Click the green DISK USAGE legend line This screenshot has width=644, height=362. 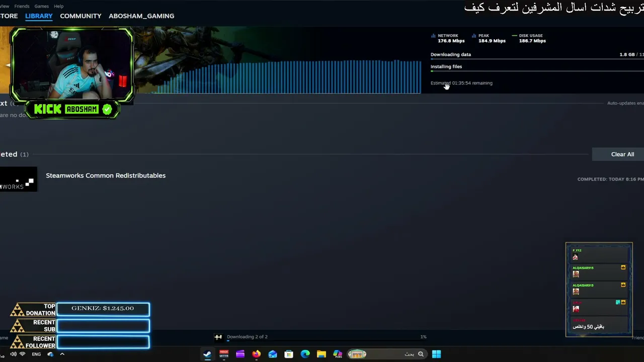click(x=514, y=36)
